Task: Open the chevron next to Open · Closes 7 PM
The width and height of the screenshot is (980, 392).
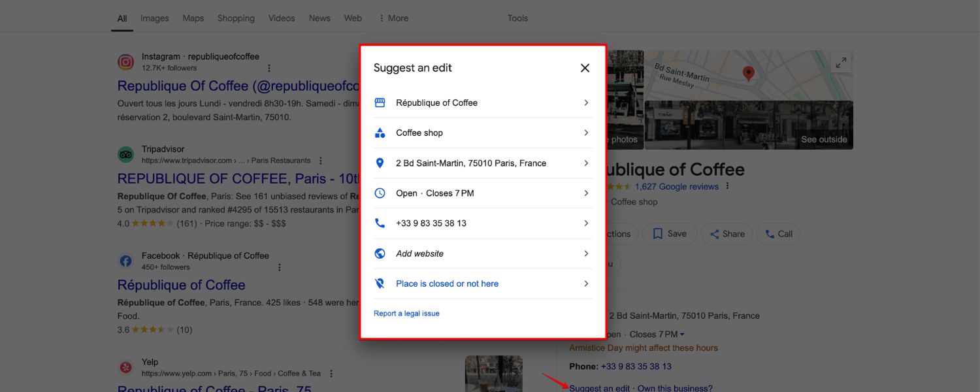Action: pos(586,193)
